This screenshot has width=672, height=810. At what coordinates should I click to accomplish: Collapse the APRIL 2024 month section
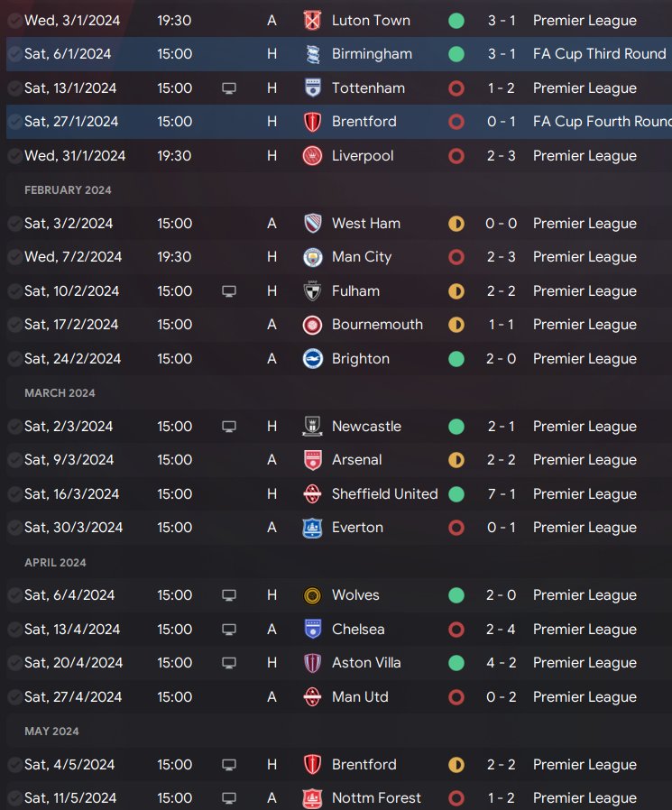pyautogui.click(x=55, y=563)
